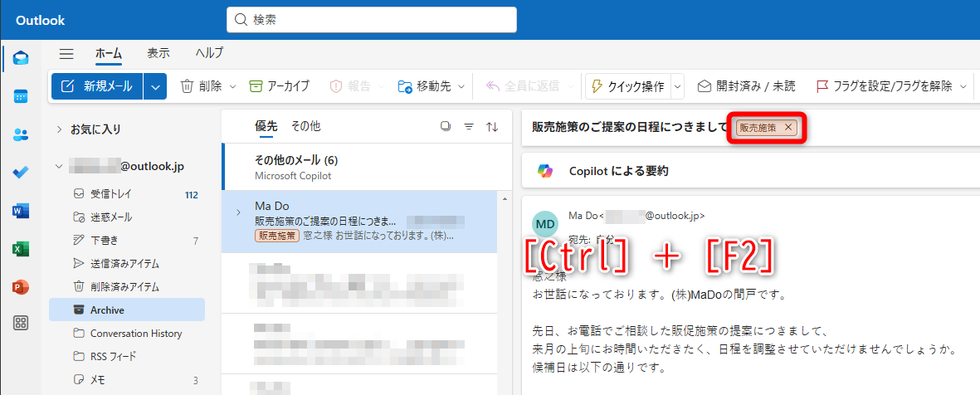980x395 pixels.
Task: Open the To Do checkmark app
Action: coord(21,173)
